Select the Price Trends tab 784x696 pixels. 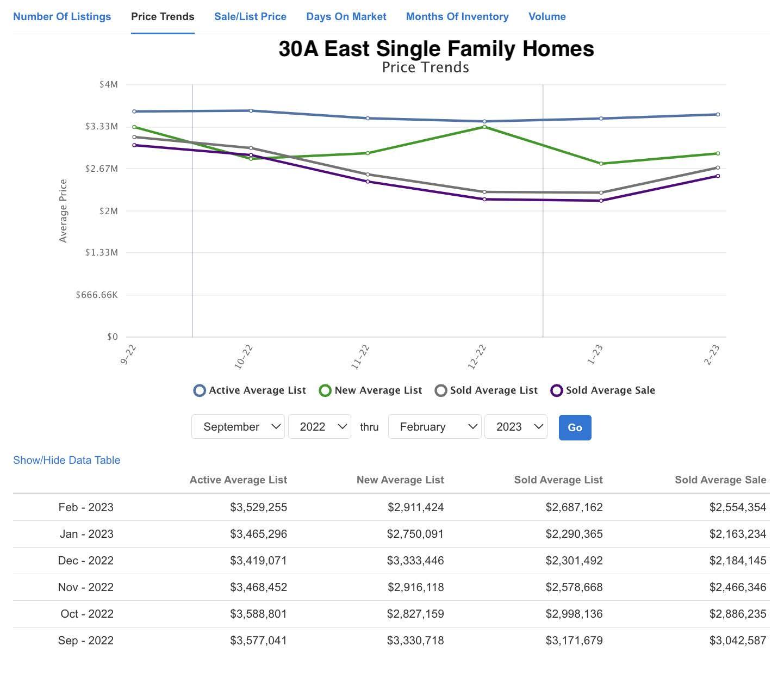163,17
